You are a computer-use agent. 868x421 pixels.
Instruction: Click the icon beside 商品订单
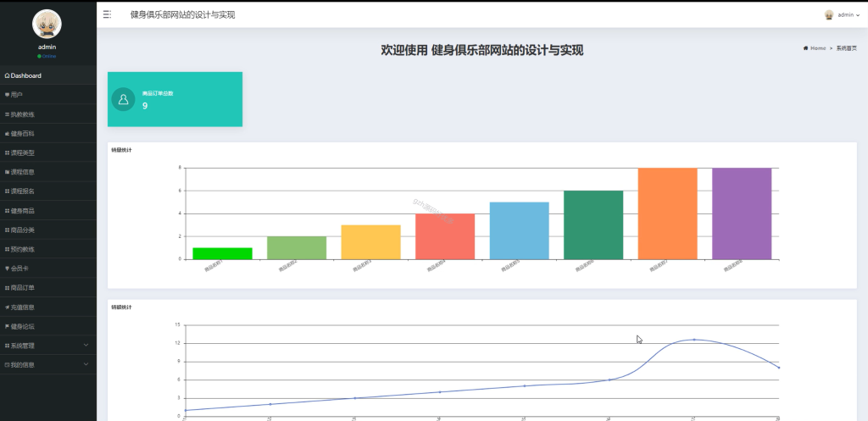click(7, 288)
